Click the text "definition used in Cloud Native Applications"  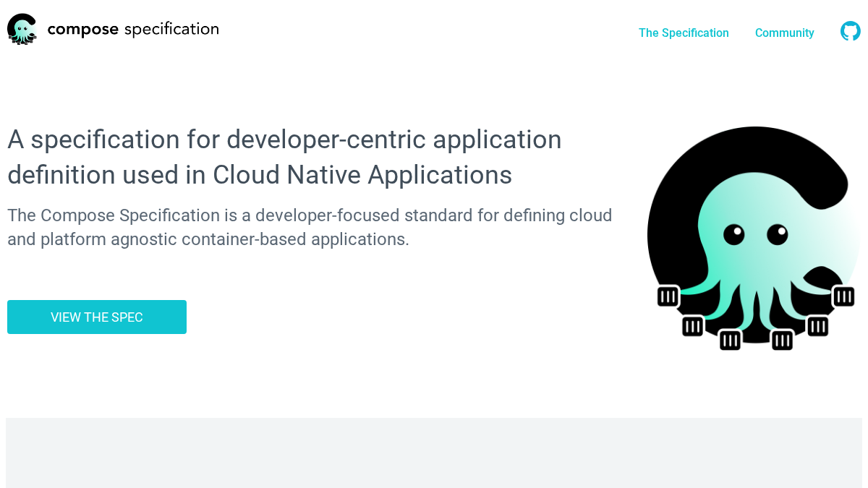coord(260,175)
